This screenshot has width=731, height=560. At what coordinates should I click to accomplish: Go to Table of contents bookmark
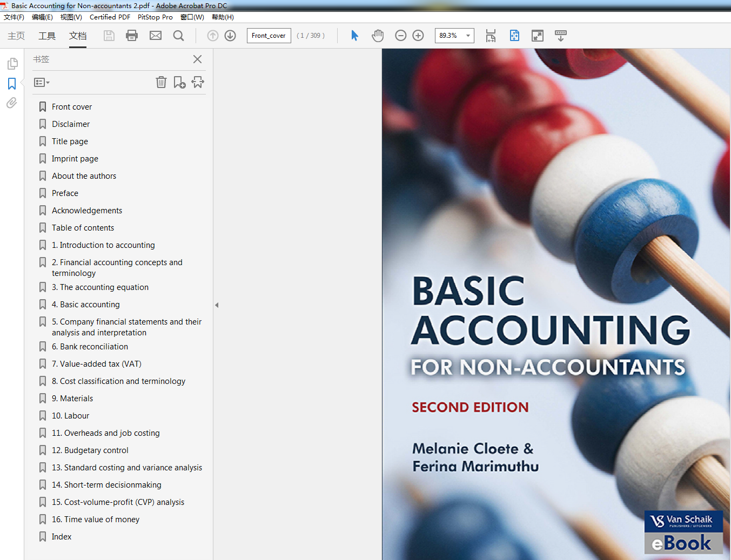83,228
